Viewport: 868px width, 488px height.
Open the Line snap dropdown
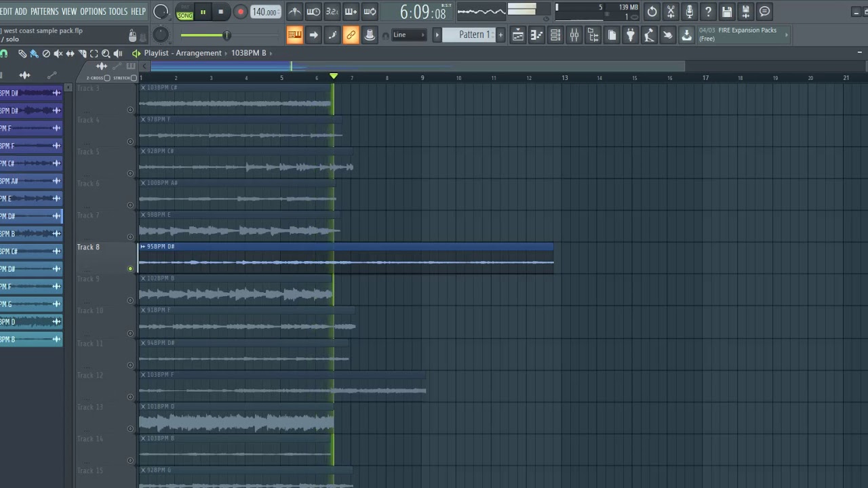pos(410,35)
